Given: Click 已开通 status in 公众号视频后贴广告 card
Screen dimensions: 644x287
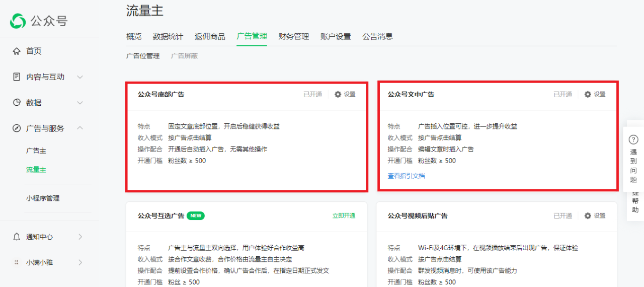Looking at the screenshot, I should [563, 216].
